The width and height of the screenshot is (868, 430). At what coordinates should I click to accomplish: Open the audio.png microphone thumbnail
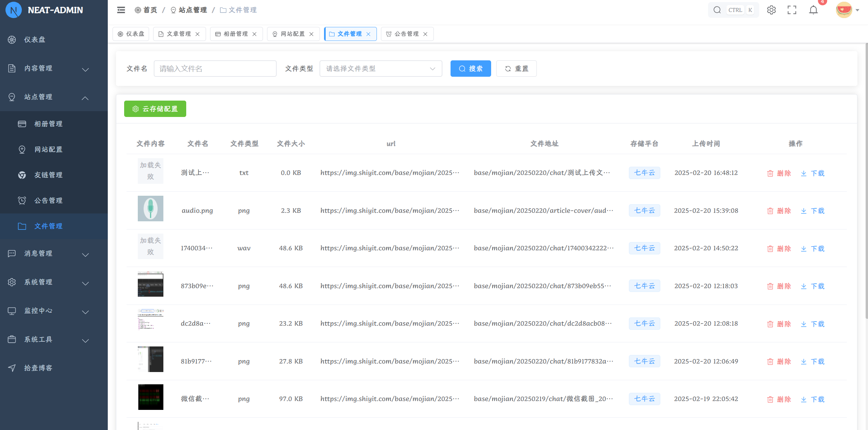150,208
